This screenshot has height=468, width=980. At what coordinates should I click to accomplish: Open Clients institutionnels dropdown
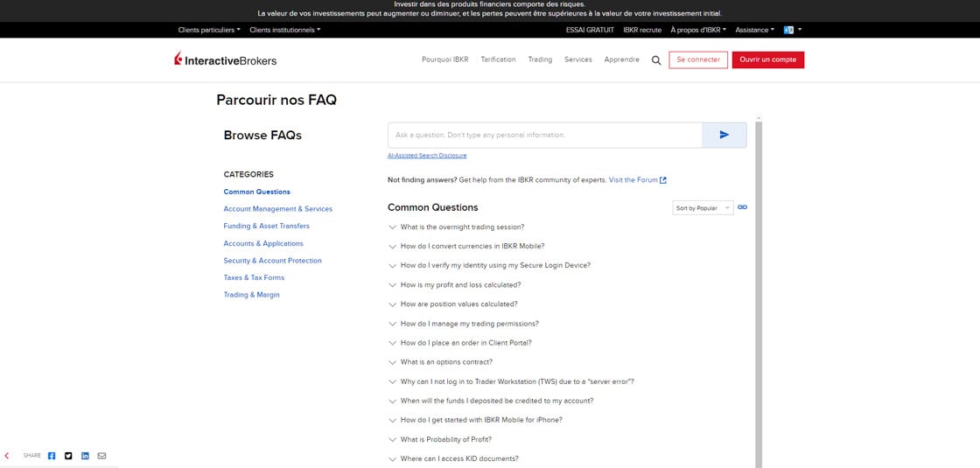click(285, 30)
